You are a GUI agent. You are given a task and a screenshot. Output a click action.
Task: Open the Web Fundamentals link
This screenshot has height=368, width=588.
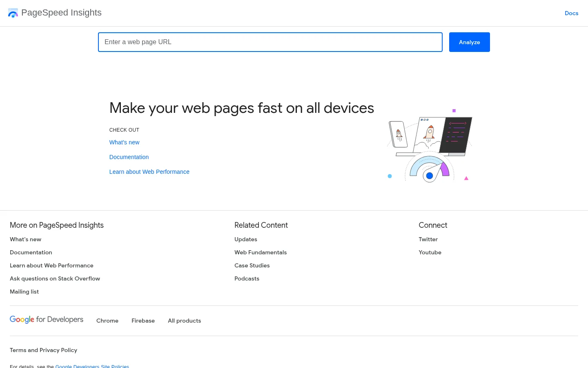(261, 252)
